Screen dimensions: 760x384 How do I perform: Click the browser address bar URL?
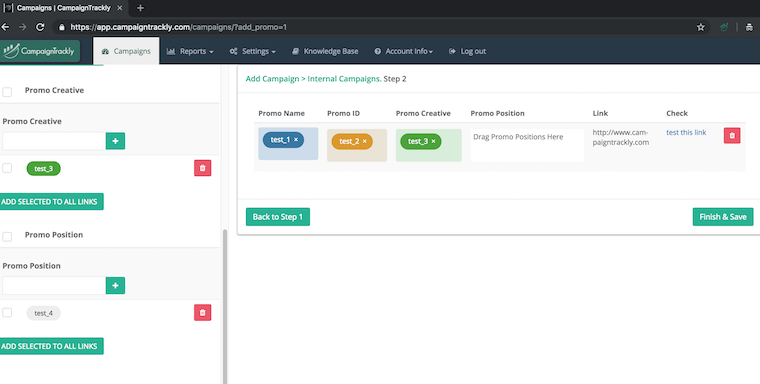click(178, 27)
